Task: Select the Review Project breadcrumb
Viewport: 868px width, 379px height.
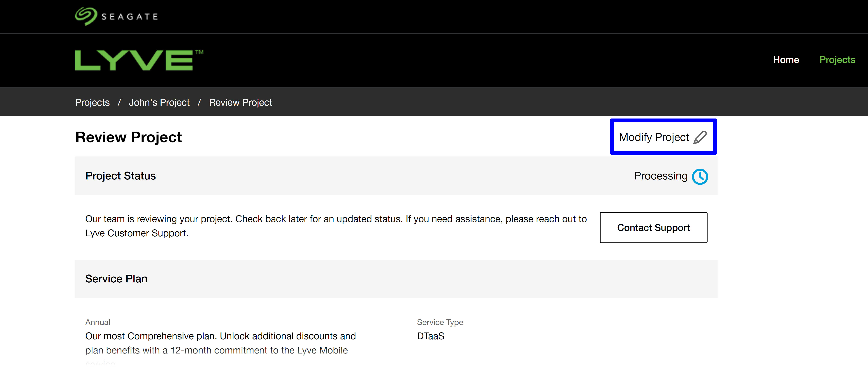Action: pos(240,102)
